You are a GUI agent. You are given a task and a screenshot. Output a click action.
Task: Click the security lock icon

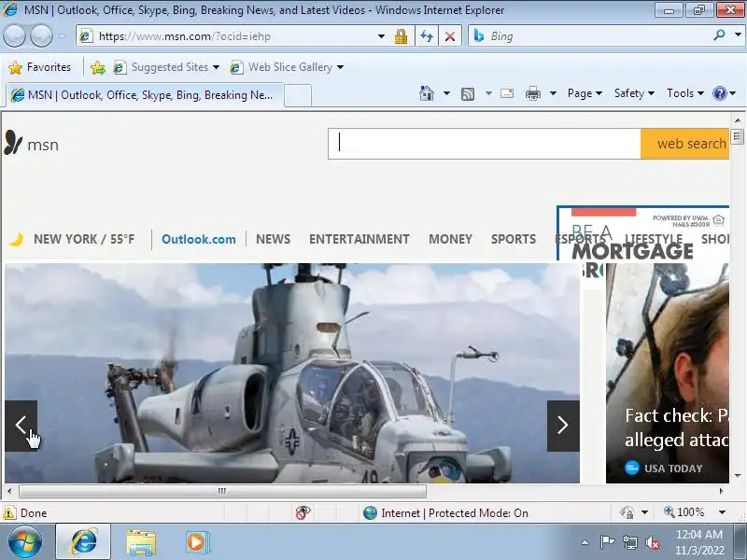[x=401, y=36]
